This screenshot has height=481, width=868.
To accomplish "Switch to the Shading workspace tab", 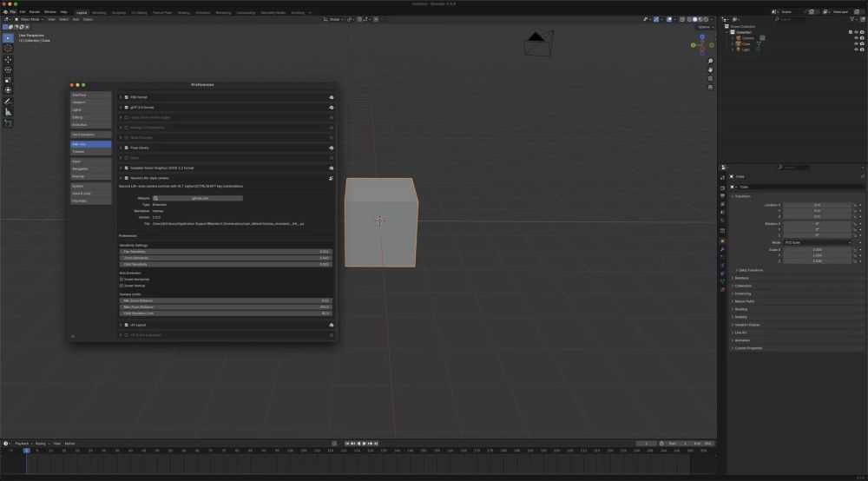I will click(184, 13).
